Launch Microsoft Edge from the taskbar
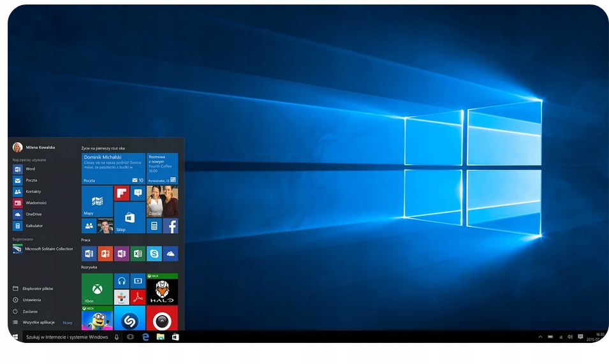609x364 pixels. click(145, 337)
